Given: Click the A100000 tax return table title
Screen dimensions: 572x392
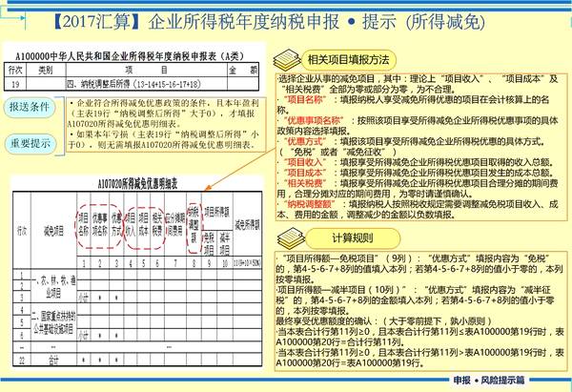Looking at the screenshot, I should click(x=130, y=56).
